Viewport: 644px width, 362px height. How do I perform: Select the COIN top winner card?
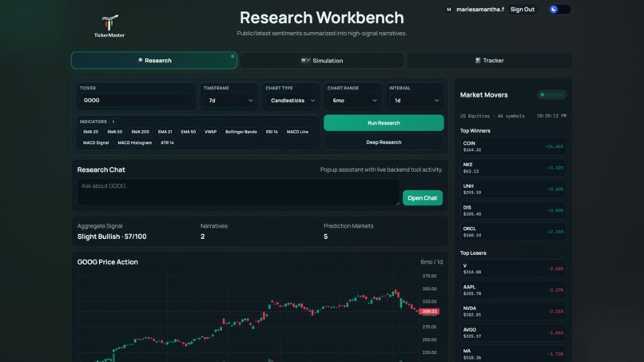click(x=513, y=146)
